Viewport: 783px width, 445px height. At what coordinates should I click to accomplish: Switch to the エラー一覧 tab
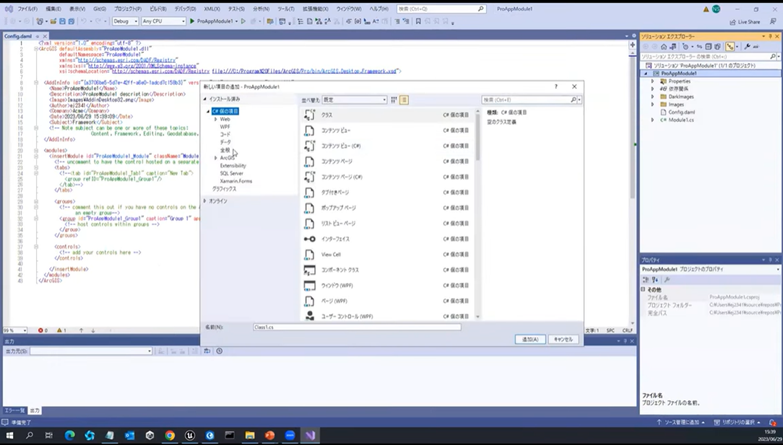coord(14,411)
